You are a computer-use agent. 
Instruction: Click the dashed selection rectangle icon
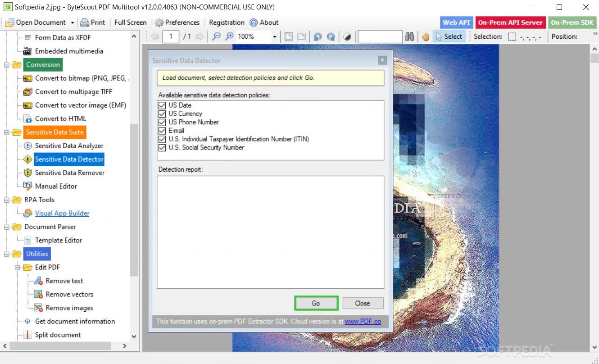(512, 37)
